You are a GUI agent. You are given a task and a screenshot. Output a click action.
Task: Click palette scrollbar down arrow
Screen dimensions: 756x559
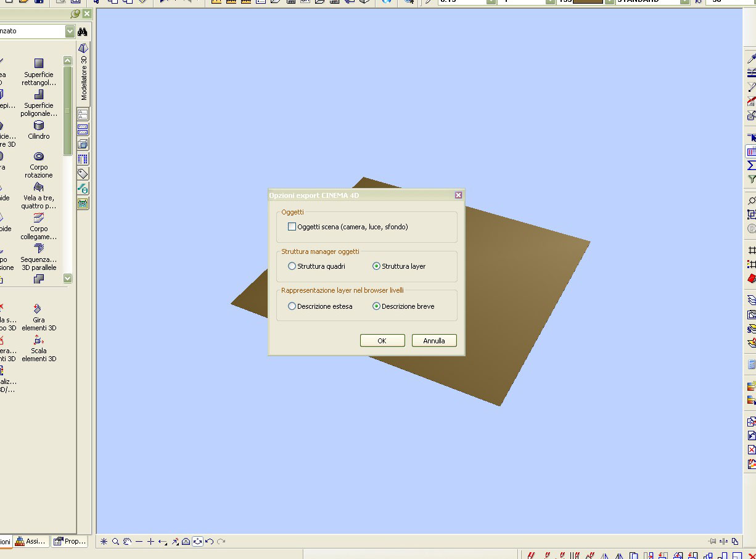68,278
